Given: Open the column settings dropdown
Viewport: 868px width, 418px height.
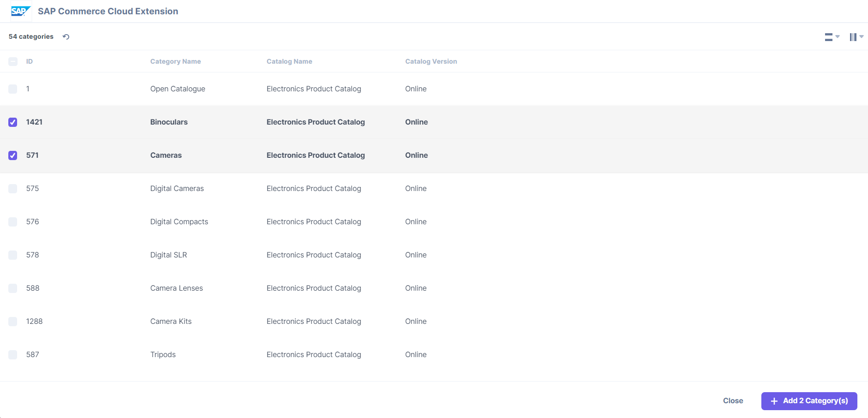Looking at the screenshot, I should pyautogui.click(x=856, y=37).
